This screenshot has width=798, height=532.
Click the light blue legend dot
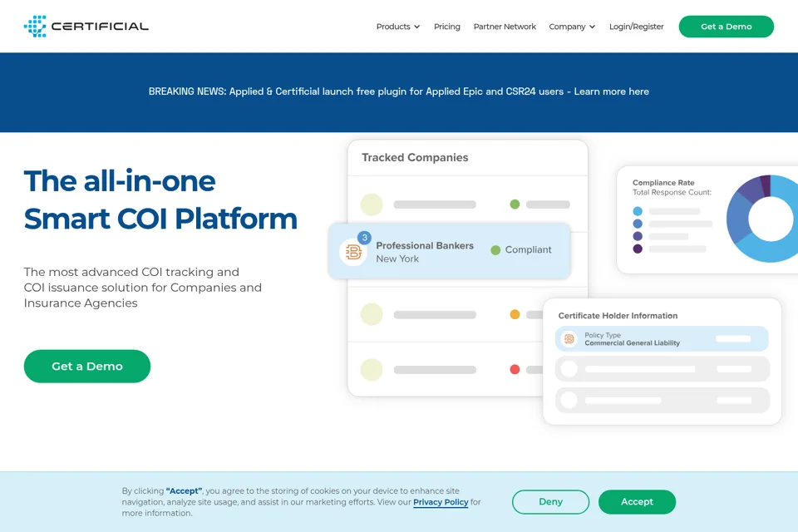pyautogui.click(x=638, y=211)
